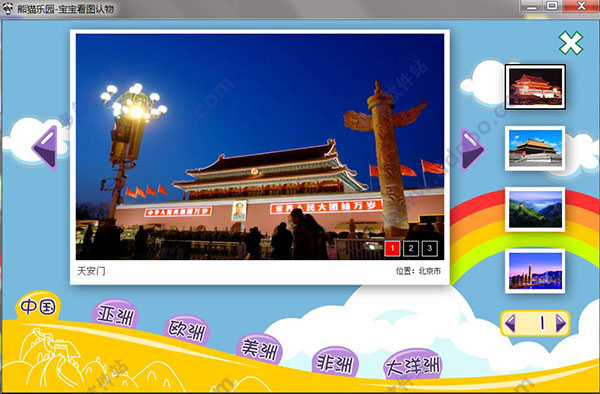The width and height of the screenshot is (600, 394).
Task: Click the purple right arrow beside the photo
Action: 472,149
